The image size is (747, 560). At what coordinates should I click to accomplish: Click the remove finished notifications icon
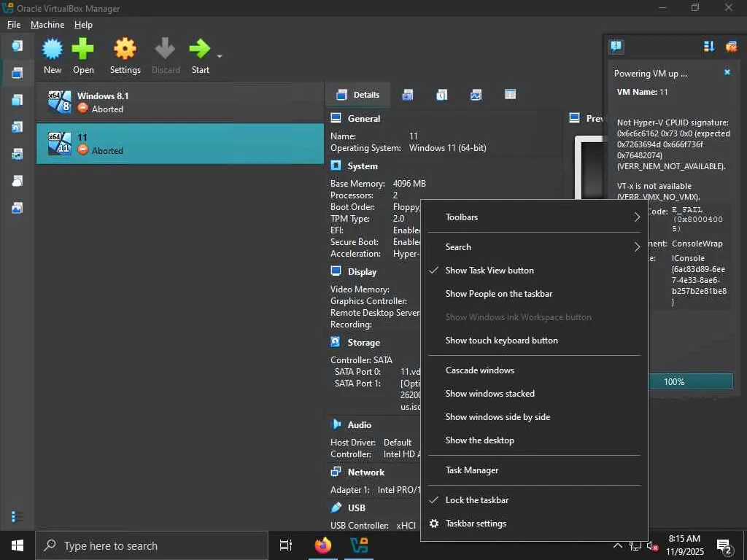point(731,46)
